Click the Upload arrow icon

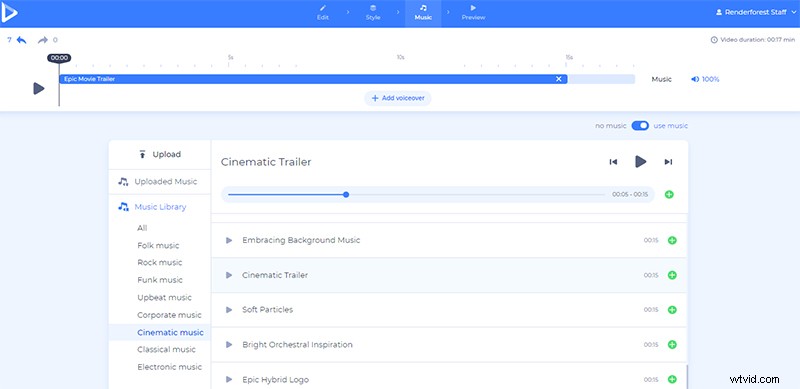[x=142, y=155]
